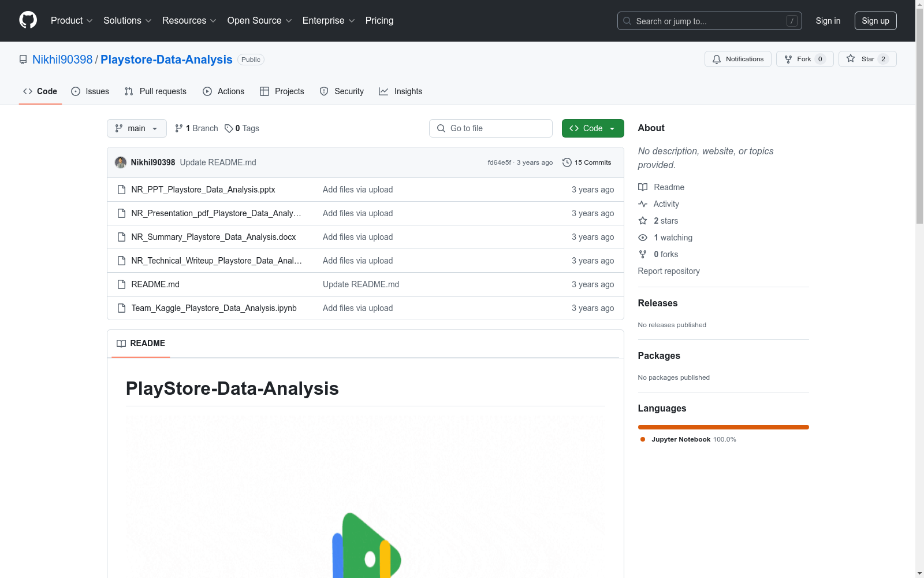924x578 pixels.
Task: Click the Jupyter Notebook orange color dot
Action: coord(643,439)
